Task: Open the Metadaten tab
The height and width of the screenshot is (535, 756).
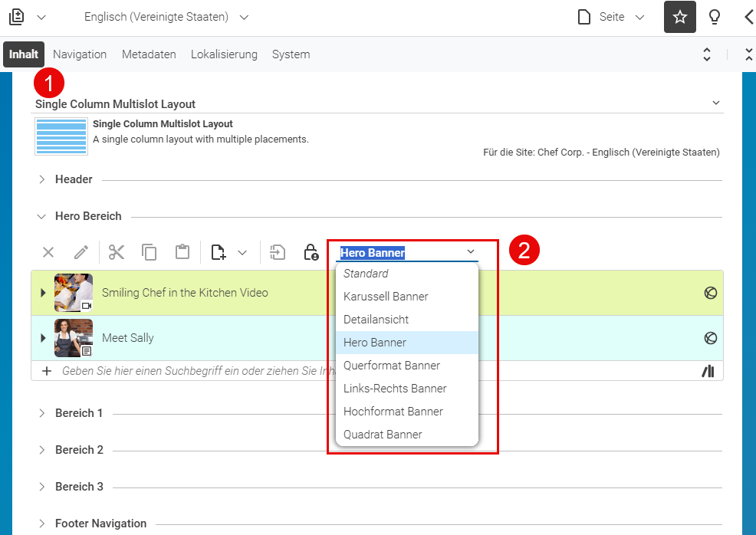Action: [x=149, y=54]
